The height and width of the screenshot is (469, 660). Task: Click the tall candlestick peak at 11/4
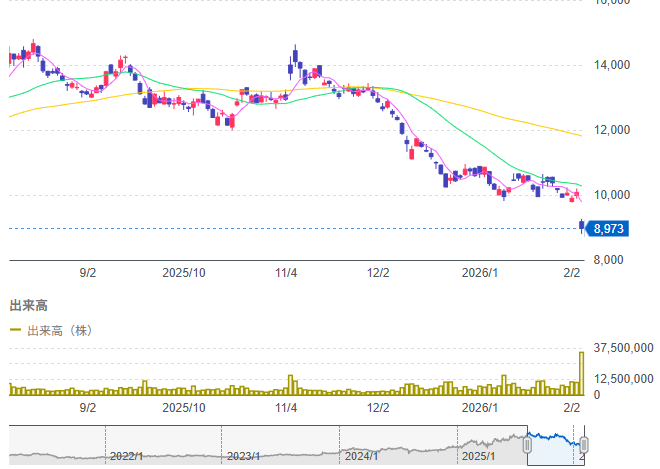(x=296, y=58)
